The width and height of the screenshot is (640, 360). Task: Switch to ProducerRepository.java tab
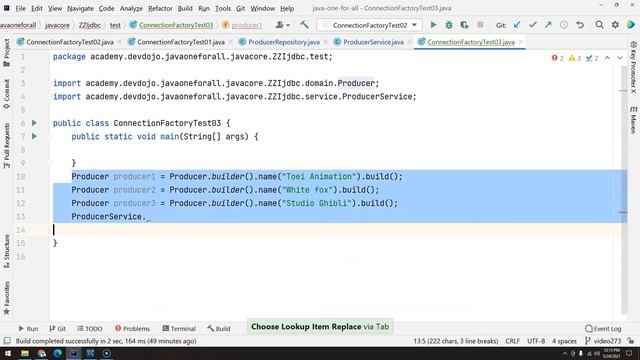coord(283,42)
